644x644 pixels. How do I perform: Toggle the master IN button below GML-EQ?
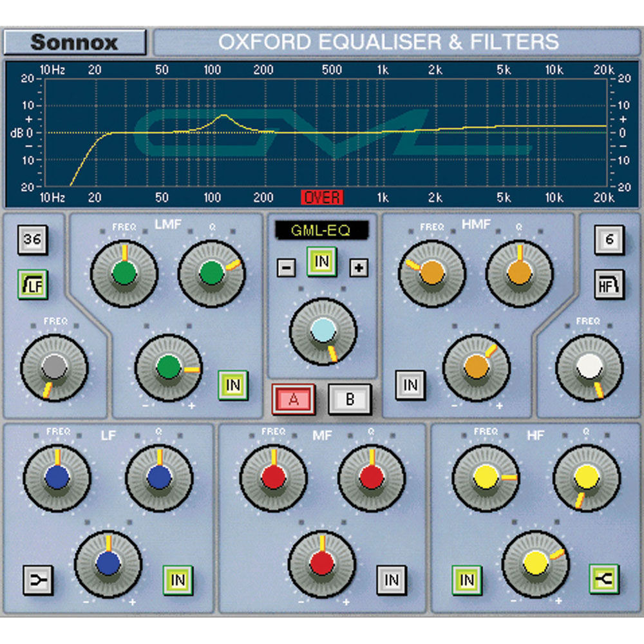click(x=322, y=261)
